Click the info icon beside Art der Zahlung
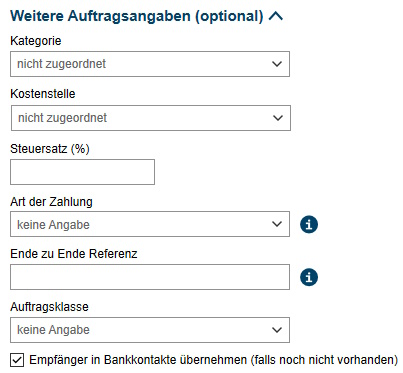 click(309, 224)
